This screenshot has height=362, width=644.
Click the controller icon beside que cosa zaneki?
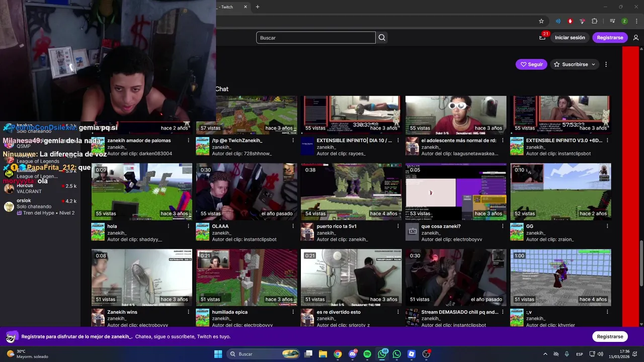pyautogui.click(x=412, y=232)
